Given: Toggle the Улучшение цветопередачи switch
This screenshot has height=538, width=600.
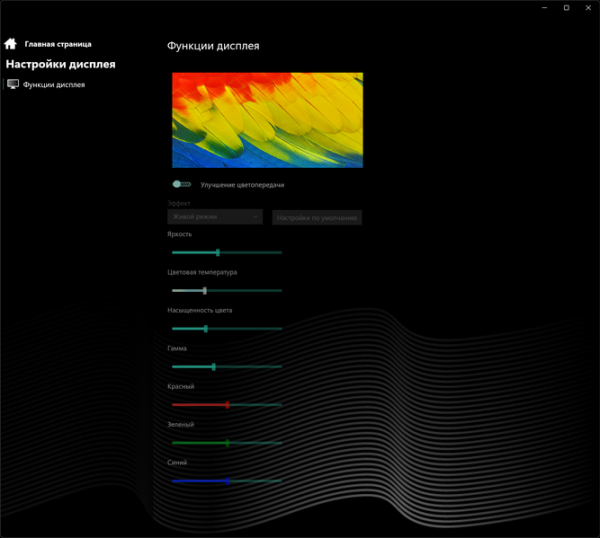Looking at the screenshot, I should tap(182, 184).
